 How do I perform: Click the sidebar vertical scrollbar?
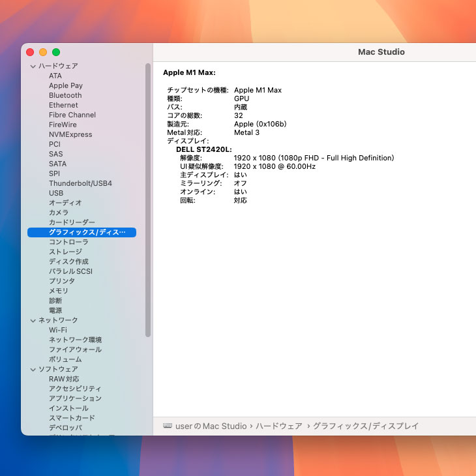(x=148, y=200)
